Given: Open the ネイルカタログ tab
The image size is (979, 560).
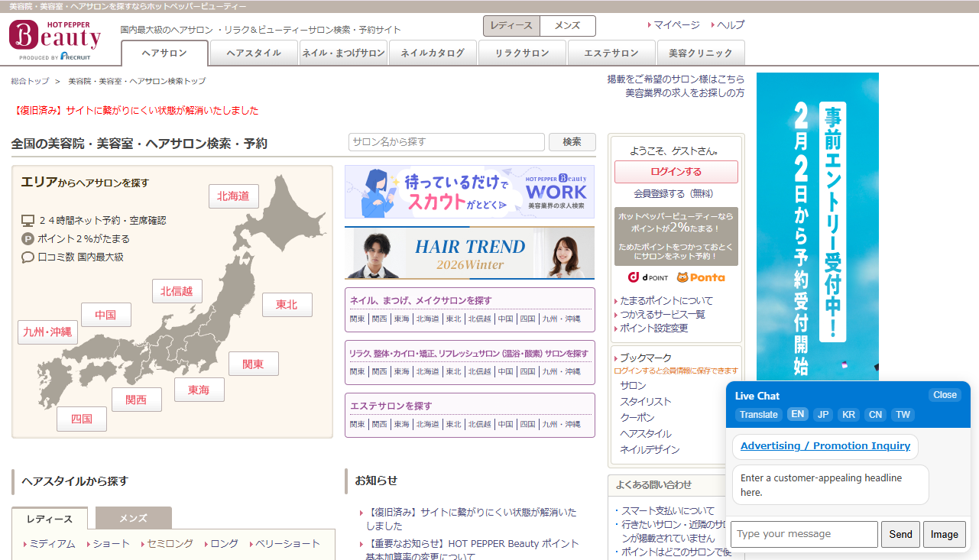Looking at the screenshot, I should point(433,53).
